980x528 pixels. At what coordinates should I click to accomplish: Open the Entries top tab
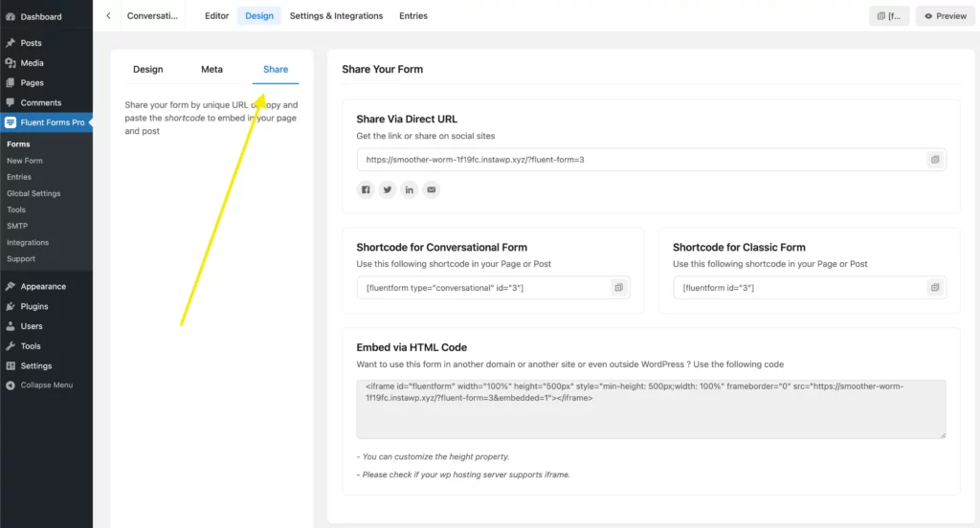[x=413, y=15]
